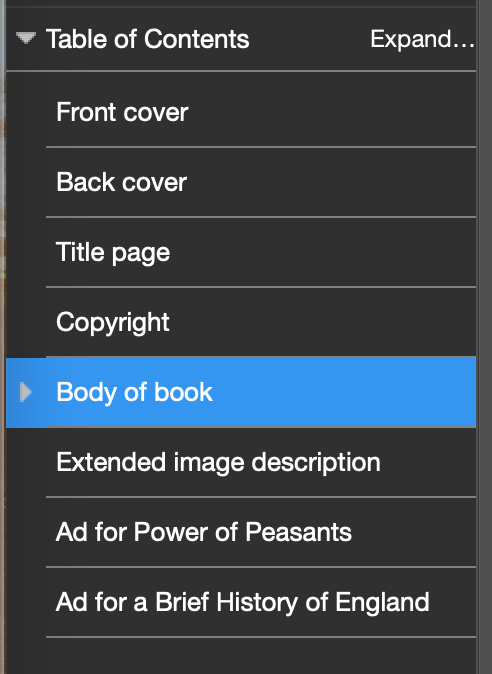
Task: Click the vertical scrollbar on right edge
Action: (485, 337)
